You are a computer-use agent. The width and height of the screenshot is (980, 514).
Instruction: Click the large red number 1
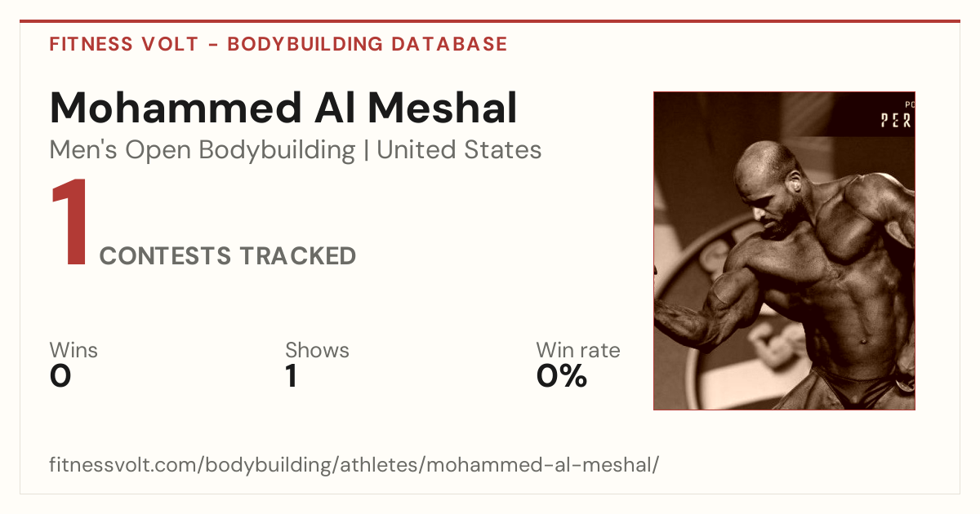pos(70,224)
